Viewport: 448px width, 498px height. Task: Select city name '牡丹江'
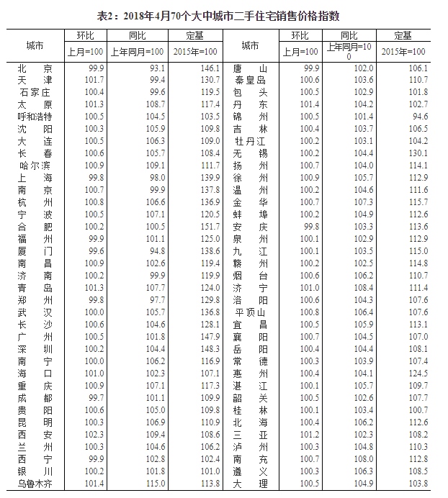tap(250, 141)
